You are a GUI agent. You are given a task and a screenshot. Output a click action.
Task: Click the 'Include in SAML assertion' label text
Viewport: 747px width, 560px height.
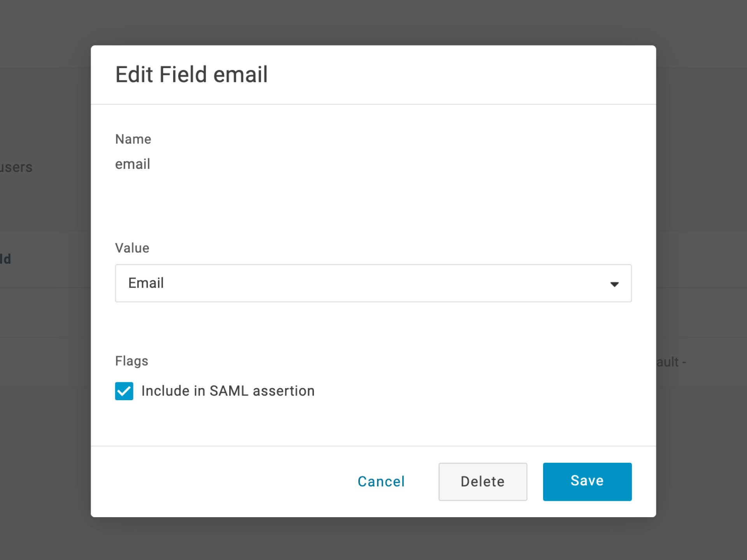point(228,391)
